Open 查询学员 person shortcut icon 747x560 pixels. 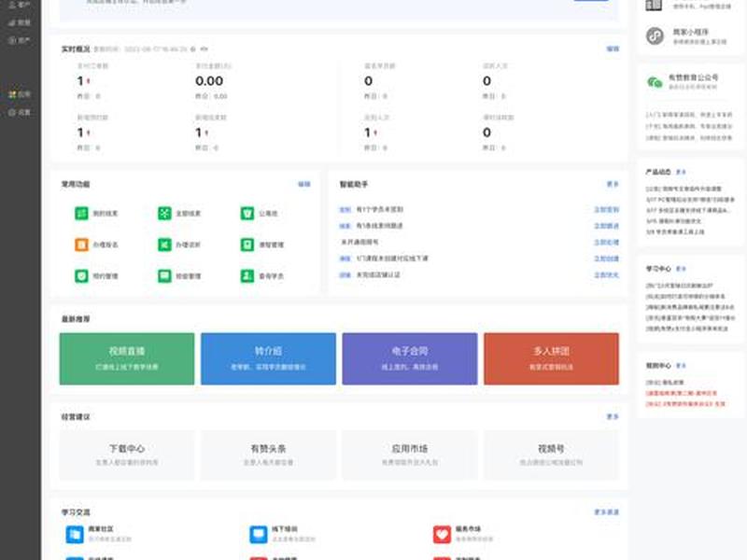[247, 275]
